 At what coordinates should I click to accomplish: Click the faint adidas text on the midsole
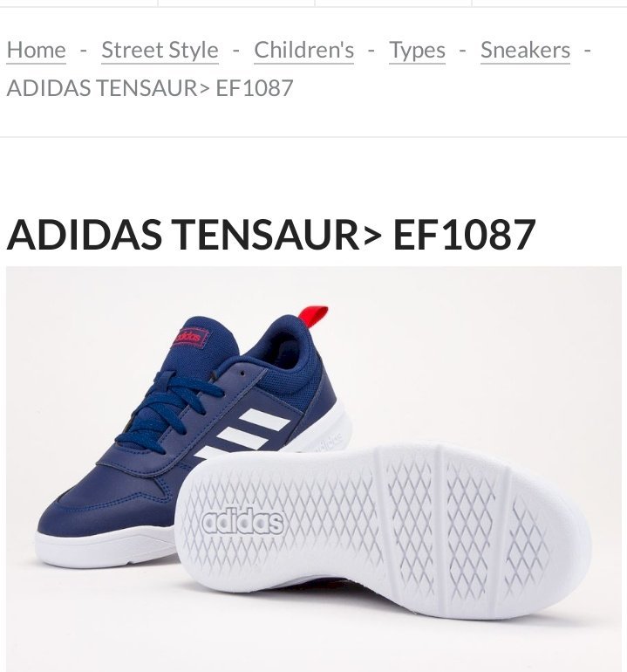click(330, 442)
